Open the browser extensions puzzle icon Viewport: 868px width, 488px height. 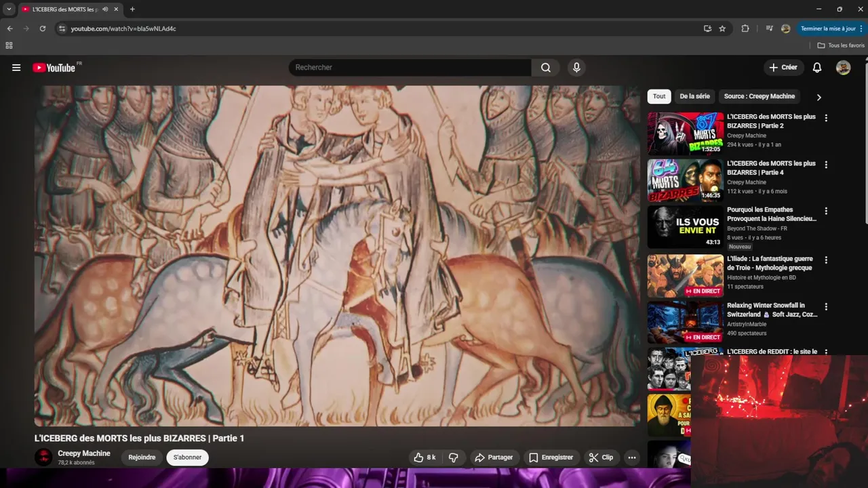pyautogui.click(x=745, y=28)
